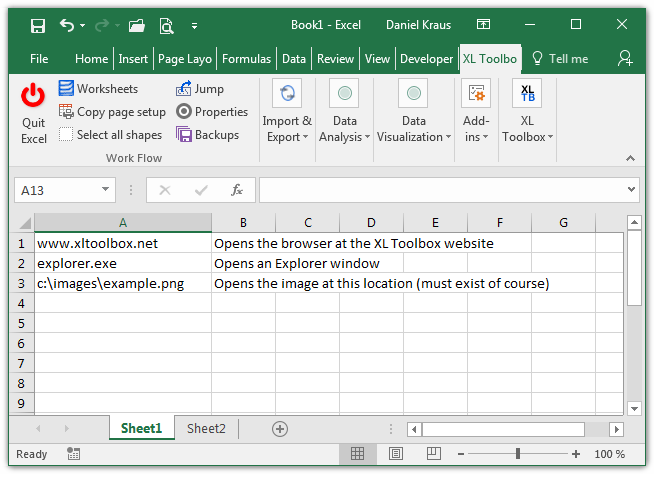Click the Name Box showing A13
Screen dimensions: 655x477
click(56, 190)
